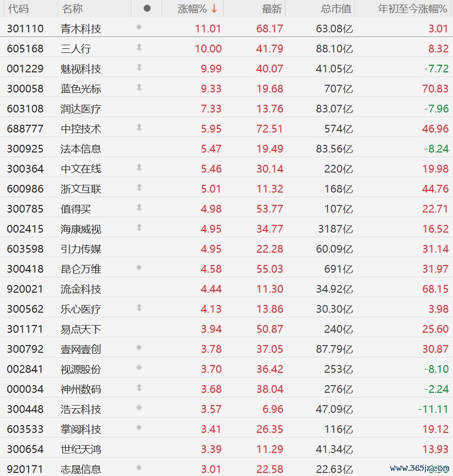Click the up-down arrow marker beside 三人行
This screenshot has width=453, height=476.
139,48
